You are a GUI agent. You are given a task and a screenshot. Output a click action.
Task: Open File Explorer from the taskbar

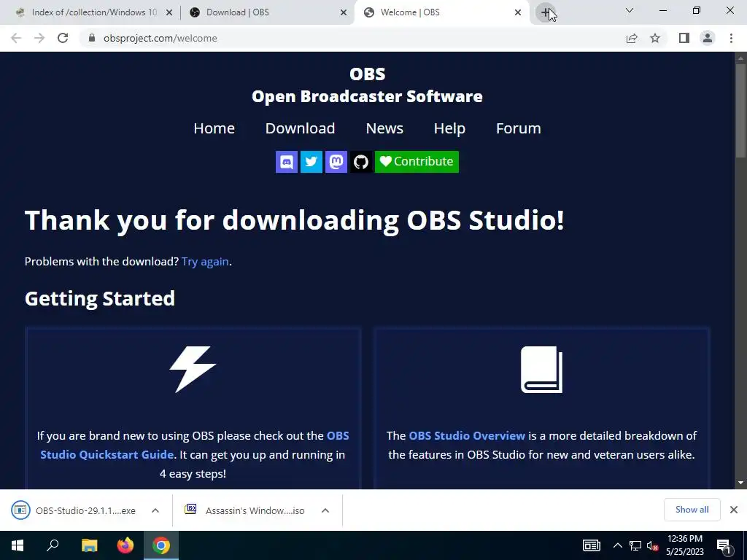point(89,545)
